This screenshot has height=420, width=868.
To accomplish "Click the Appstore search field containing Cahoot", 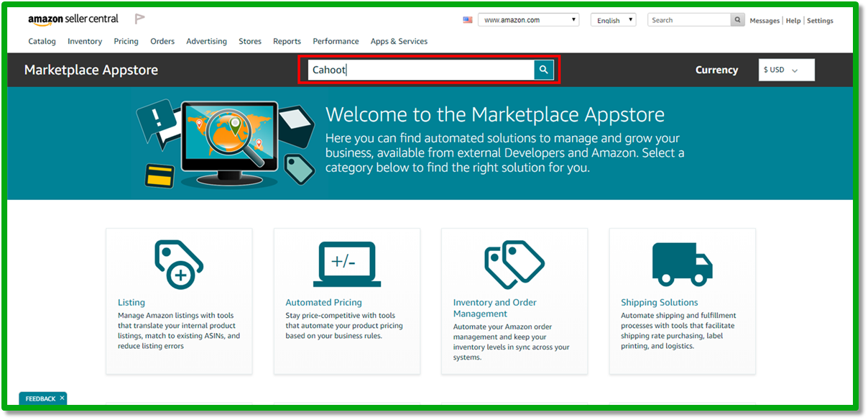I will (422, 70).
